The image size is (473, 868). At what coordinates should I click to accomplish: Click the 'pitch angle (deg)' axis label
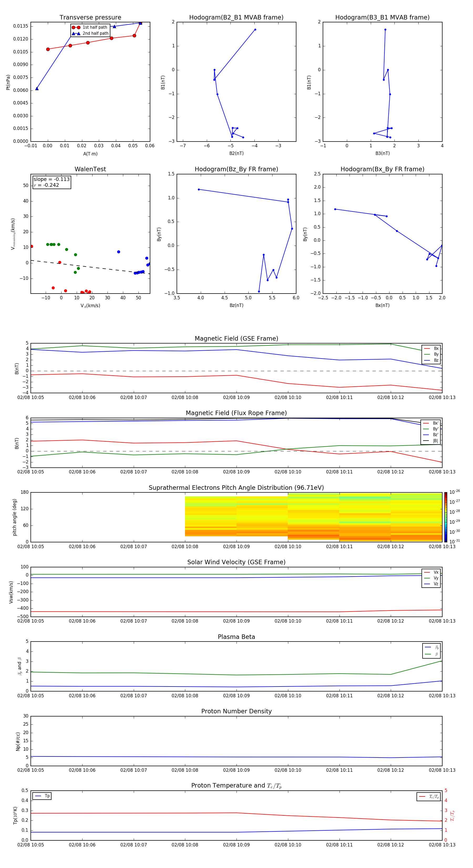click(x=14, y=517)
